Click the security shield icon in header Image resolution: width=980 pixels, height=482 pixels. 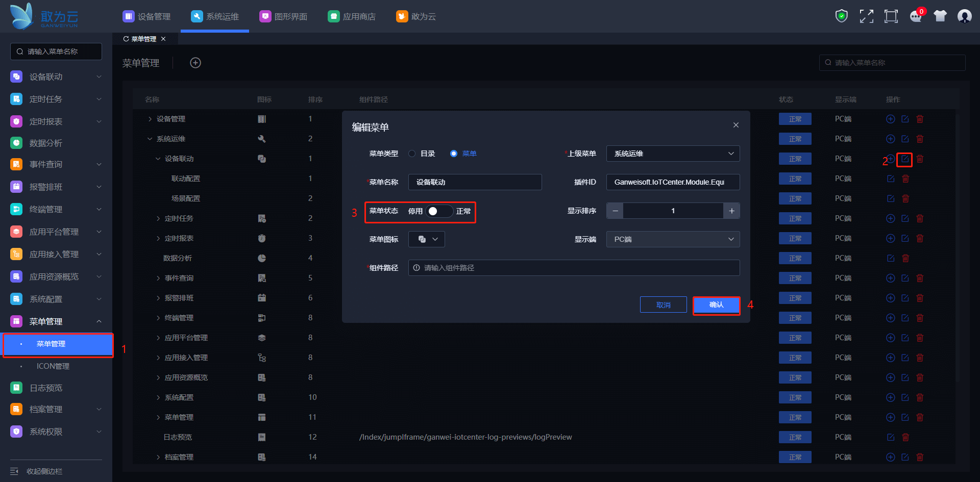[841, 16]
